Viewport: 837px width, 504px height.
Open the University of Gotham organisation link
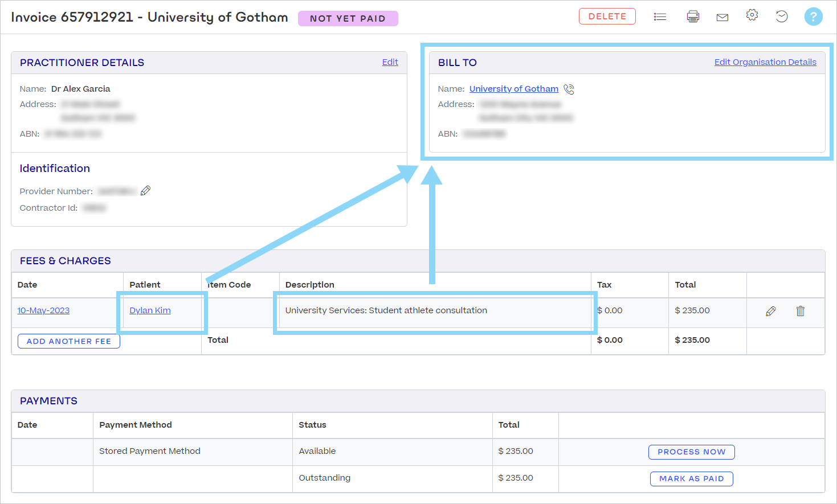(x=513, y=89)
